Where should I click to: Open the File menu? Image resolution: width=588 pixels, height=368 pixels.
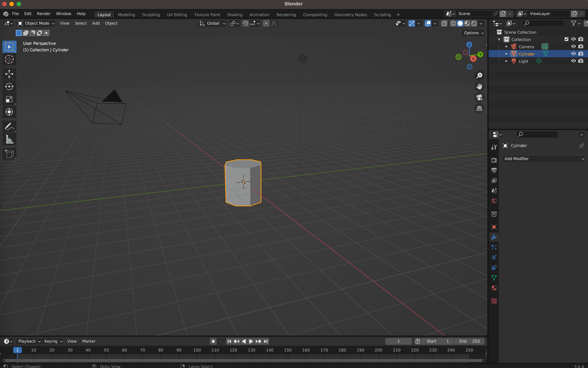[15, 14]
